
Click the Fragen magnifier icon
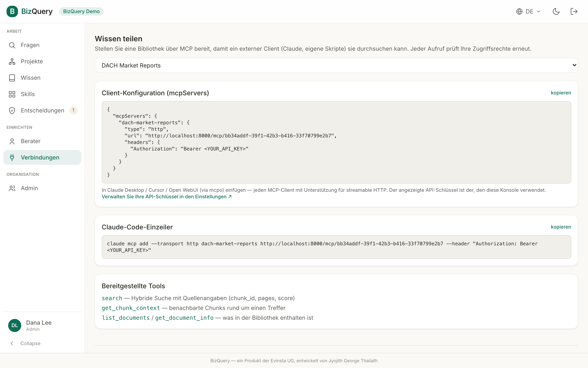(x=12, y=45)
